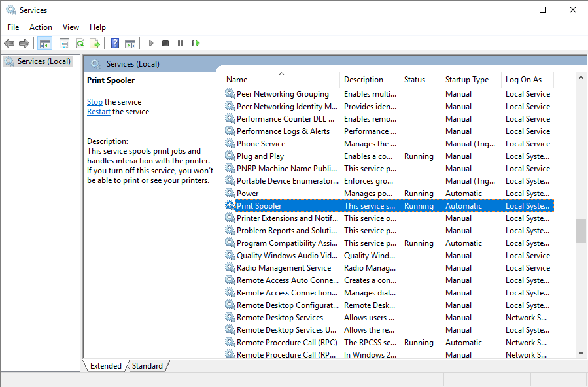Image resolution: width=588 pixels, height=387 pixels.
Task: Switch to the Standard tab
Action: 147,366
